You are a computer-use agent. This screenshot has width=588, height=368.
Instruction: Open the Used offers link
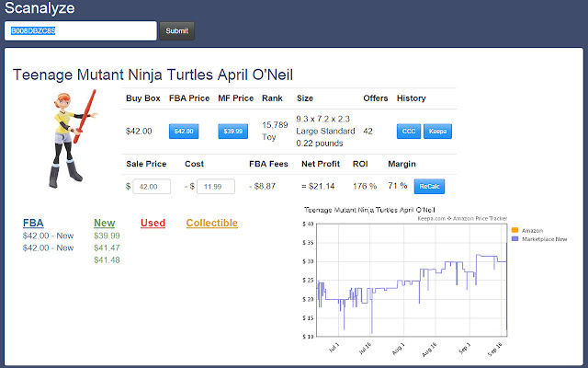tap(153, 223)
